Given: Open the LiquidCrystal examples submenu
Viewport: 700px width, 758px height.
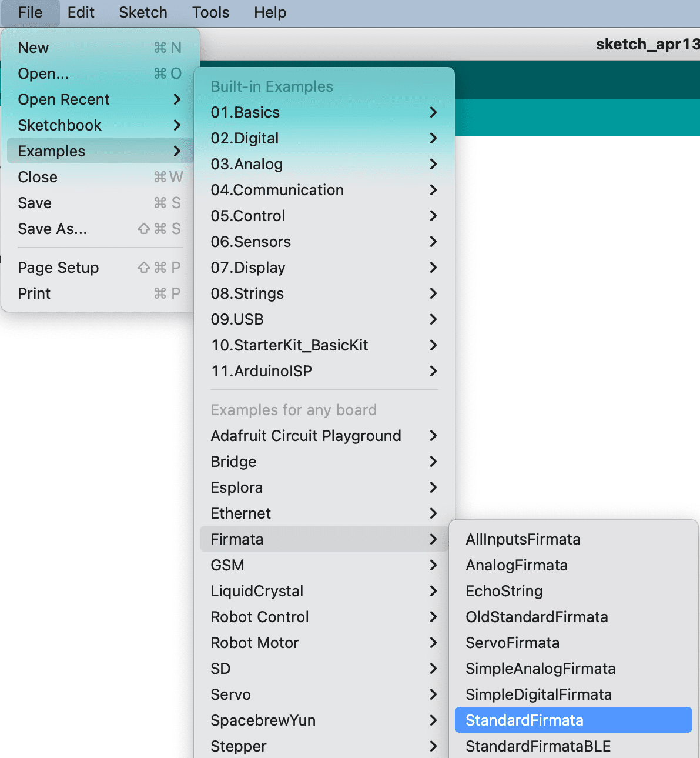Looking at the screenshot, I should click(x=324, y=591).
